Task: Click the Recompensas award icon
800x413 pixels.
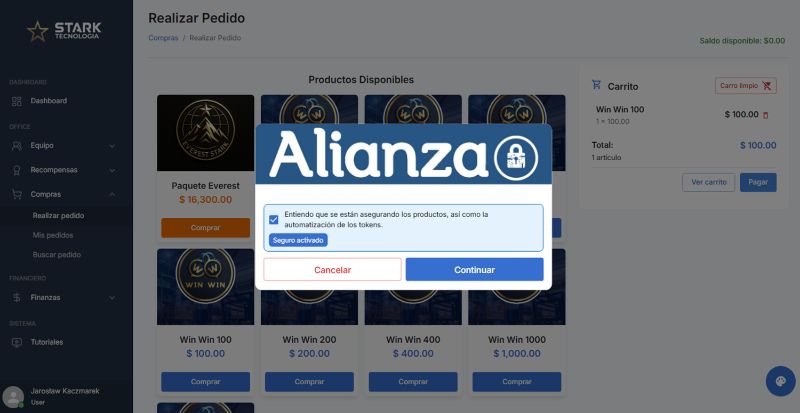Action: (16, 170)
